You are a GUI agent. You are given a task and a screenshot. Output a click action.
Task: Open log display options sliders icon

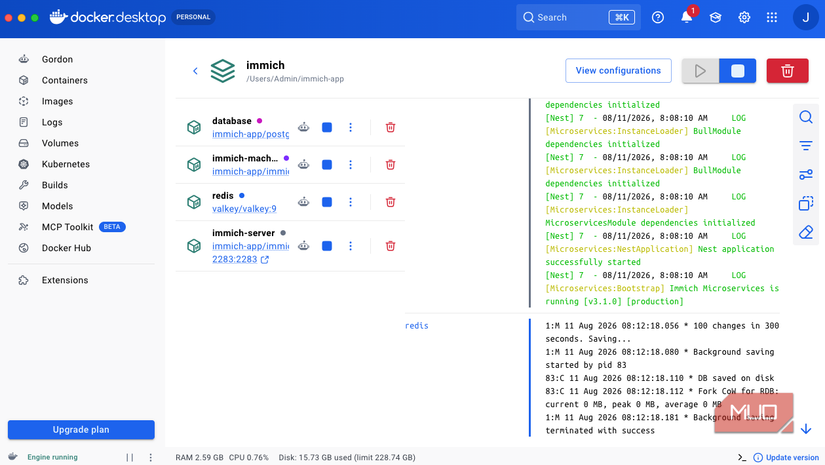(x=806, y=174)
